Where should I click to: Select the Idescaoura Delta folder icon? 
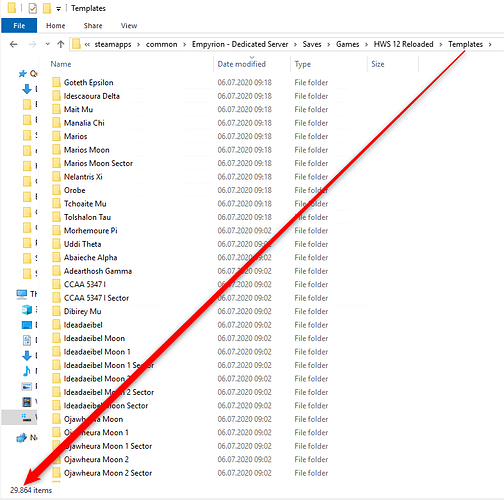click(x=56, y=96)
